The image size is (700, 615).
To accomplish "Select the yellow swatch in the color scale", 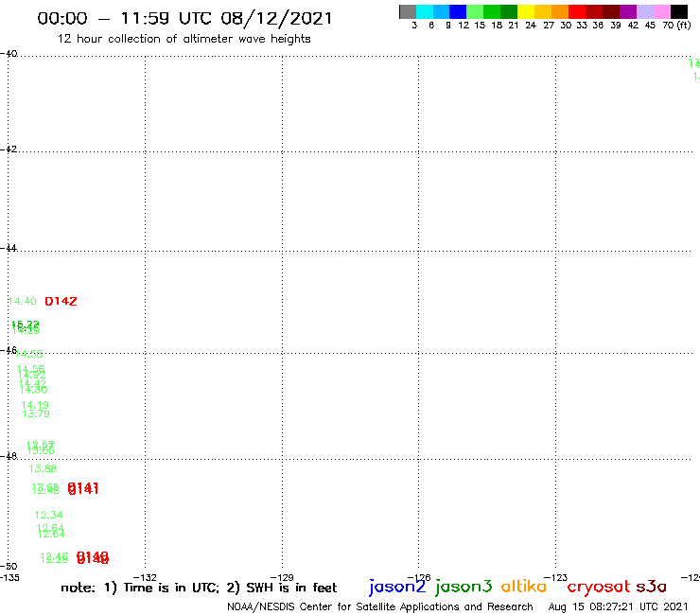I will pyautogui.click(x=526, y=11).
